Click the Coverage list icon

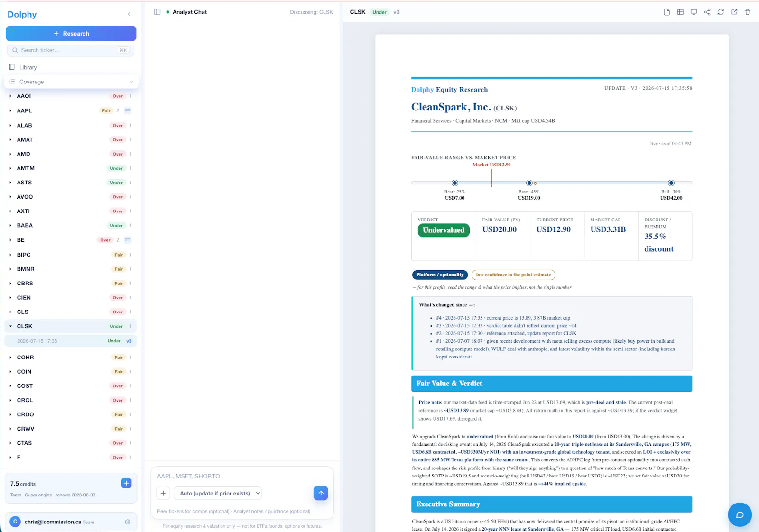tap(12, 82)
